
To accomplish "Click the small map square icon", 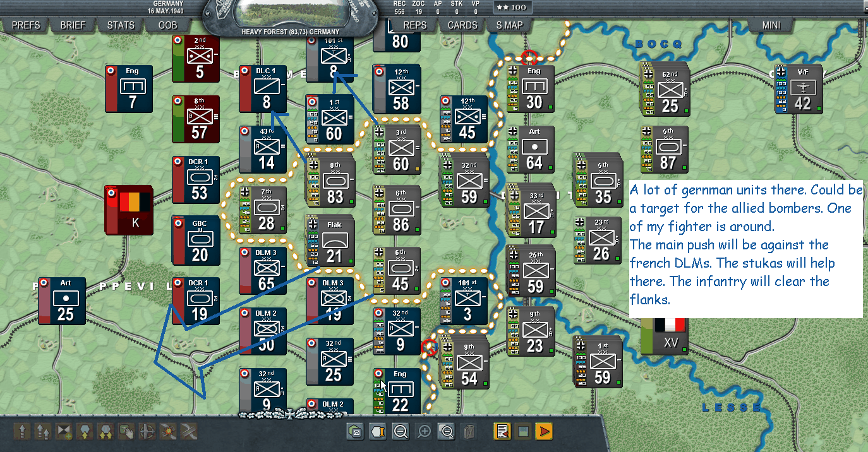I will coord(523,432).
